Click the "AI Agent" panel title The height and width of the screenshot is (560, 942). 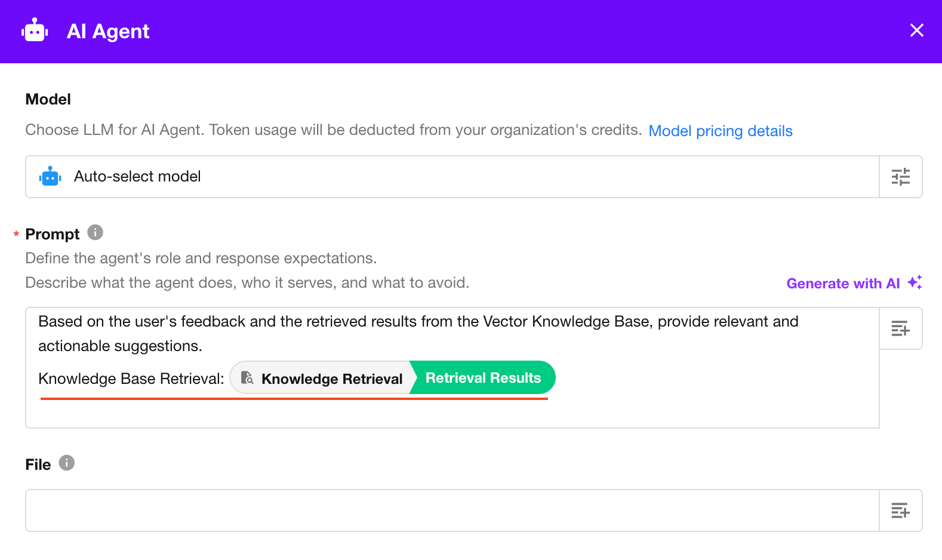108,31
